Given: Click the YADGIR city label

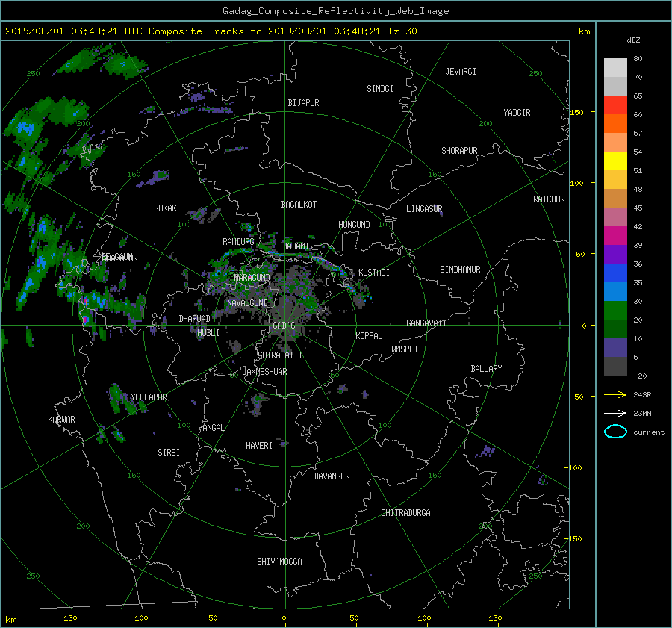Looking at the screenshot, I should [517, 113].
